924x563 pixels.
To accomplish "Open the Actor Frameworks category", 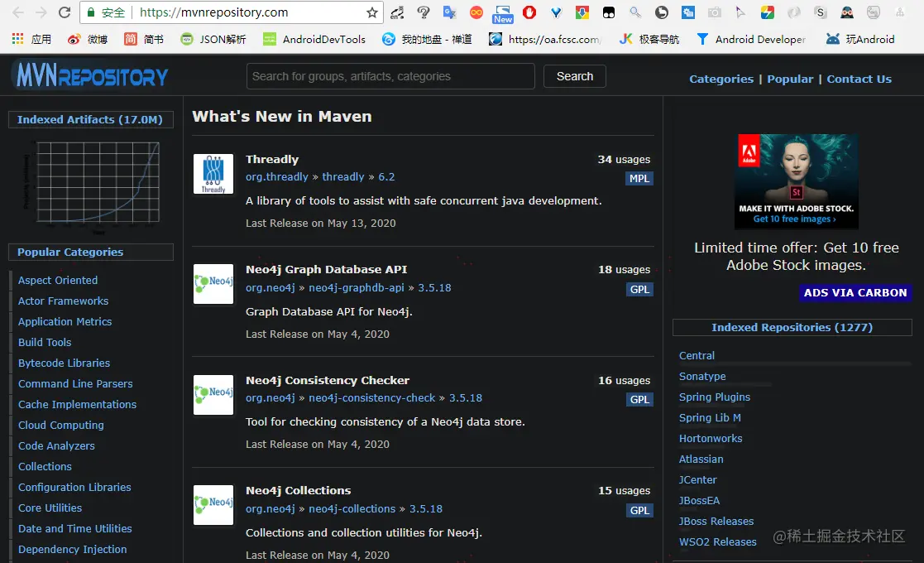I will 63,301.
